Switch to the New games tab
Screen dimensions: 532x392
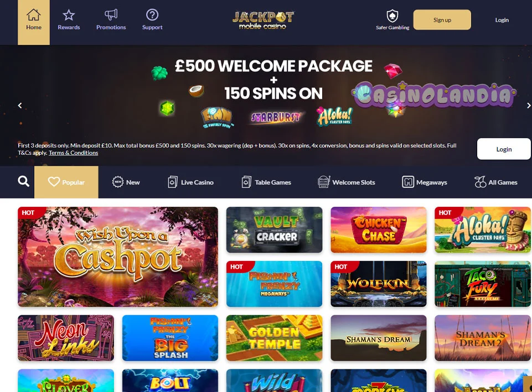(126, 182)
